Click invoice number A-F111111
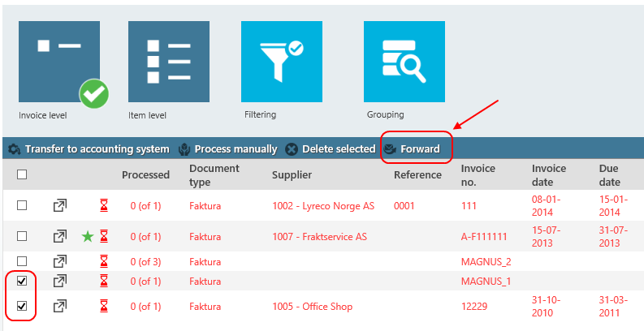Image resolution: width=644 pixels, height=331 pixels. [x=484, y=237]
